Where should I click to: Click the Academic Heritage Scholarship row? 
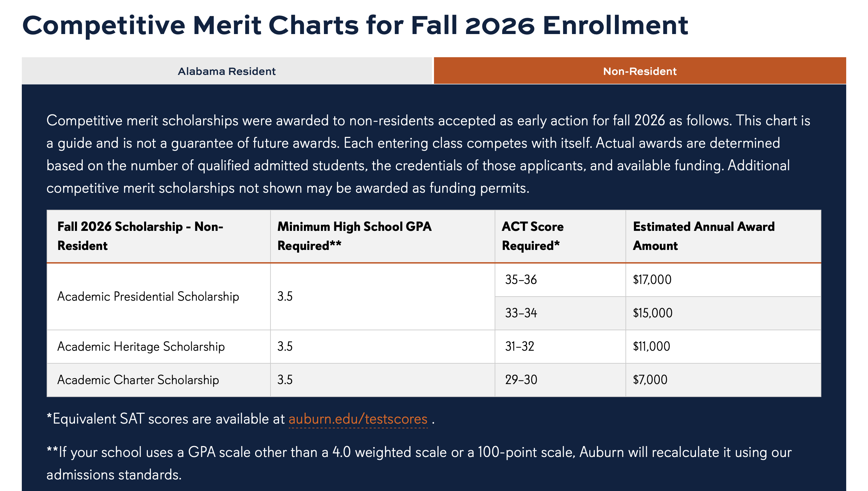(434, 346)
